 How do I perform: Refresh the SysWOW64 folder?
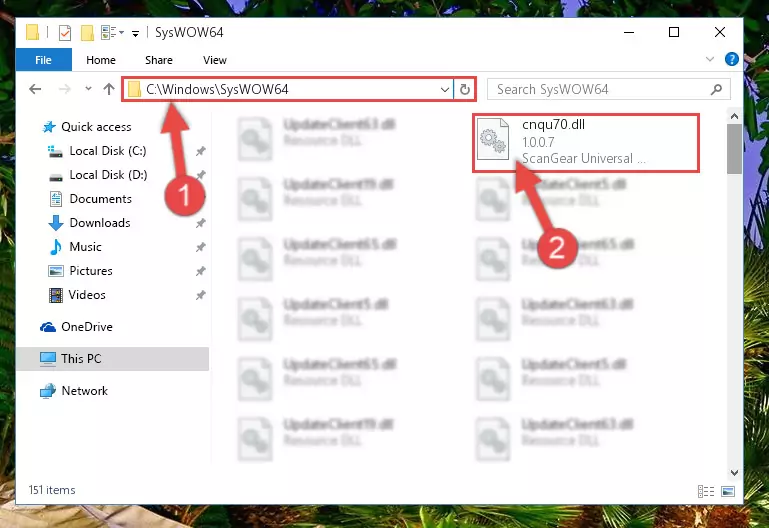pos(464,89)
